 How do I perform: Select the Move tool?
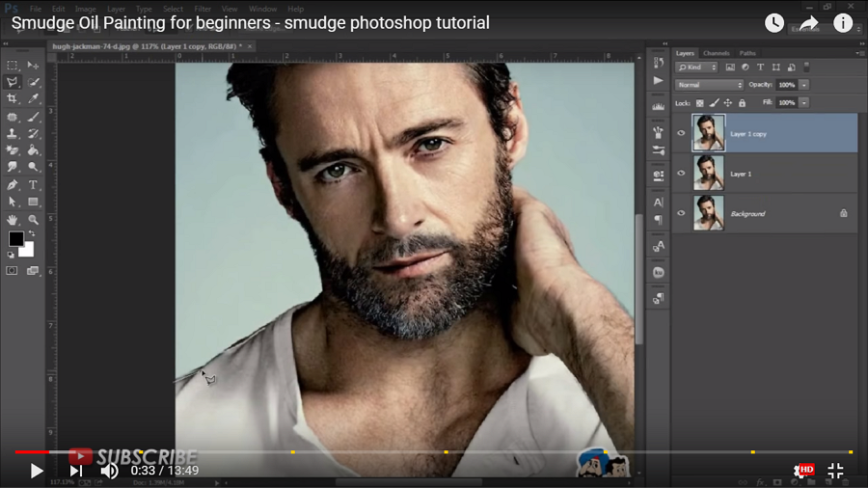coord(33,66)
